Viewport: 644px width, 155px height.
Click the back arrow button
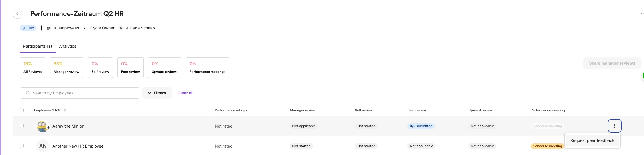click(x=17, y=14)
